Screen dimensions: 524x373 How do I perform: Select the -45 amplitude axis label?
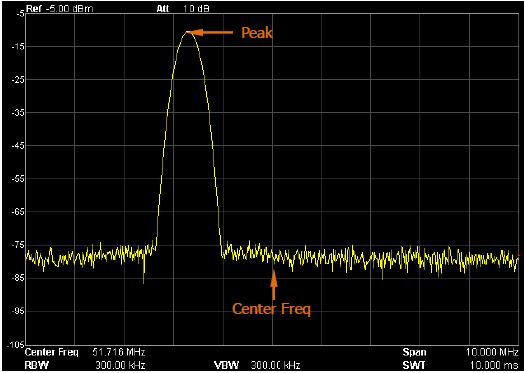point(19,146)
